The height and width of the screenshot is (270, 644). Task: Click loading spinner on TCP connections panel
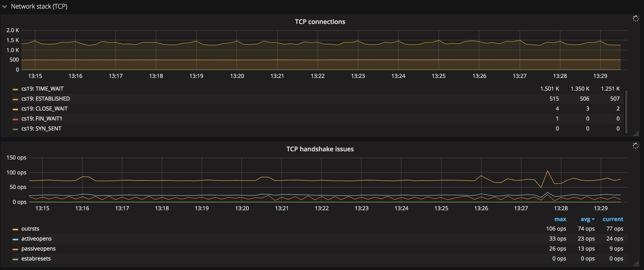coord(635,19)
